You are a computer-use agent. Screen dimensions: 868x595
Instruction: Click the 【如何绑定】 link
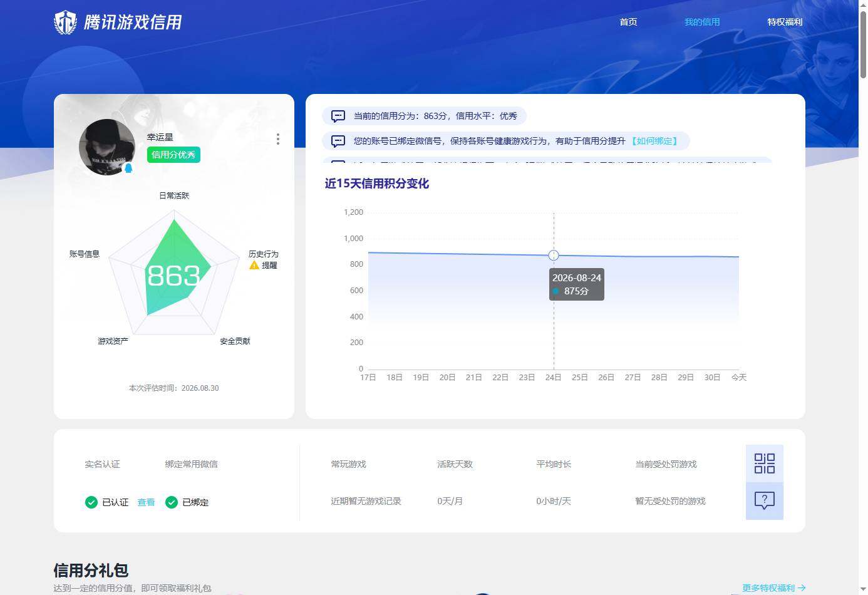coord(654,141)
